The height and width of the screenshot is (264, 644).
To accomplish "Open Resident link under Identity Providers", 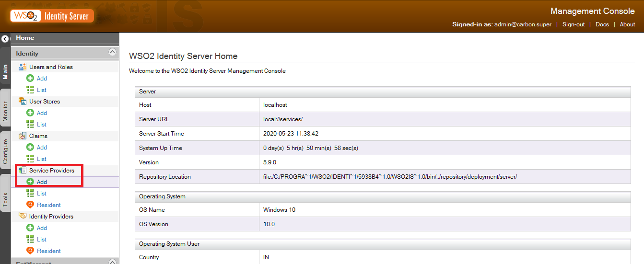I will point(49,251).
